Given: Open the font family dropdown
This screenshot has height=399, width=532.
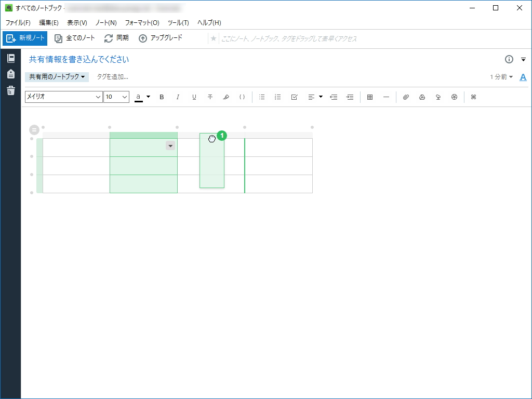Looking at the screenshot, I should click(63, 97).
